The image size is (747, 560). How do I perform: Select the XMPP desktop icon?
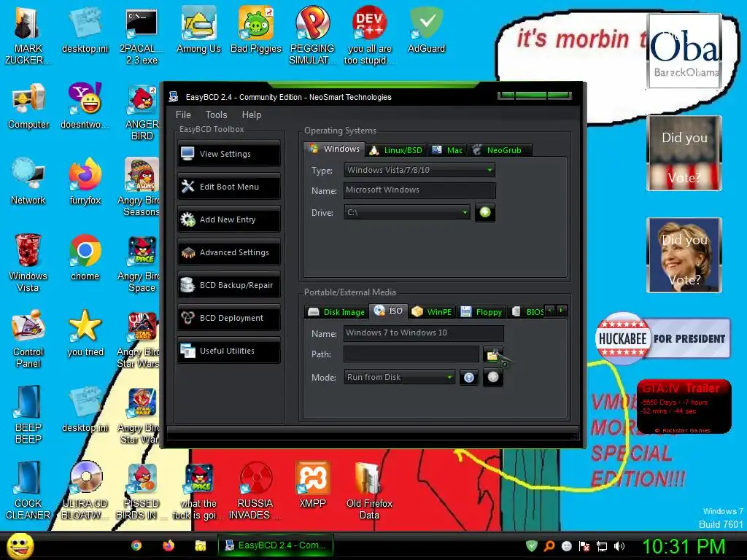tap(312, 484)
